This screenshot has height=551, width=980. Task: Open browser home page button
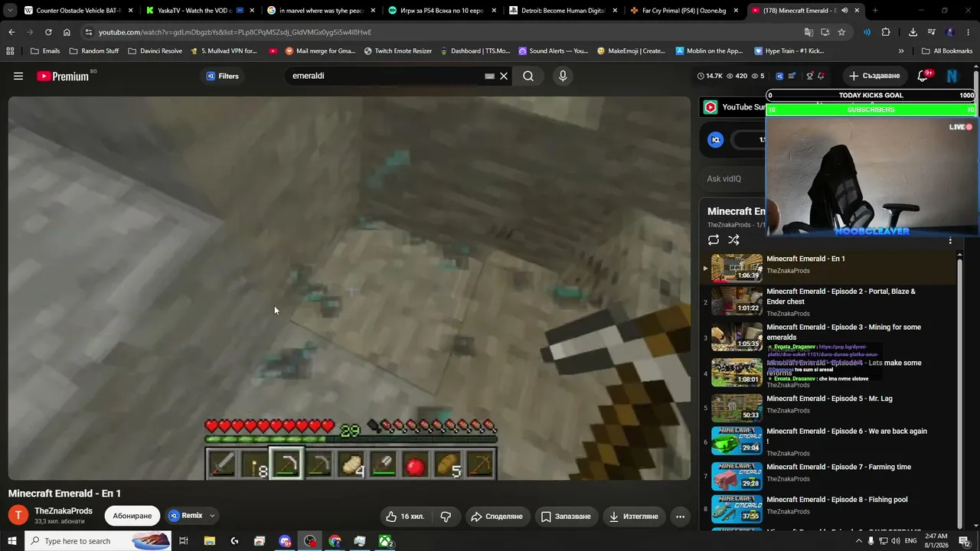click(x=67, y=32)
